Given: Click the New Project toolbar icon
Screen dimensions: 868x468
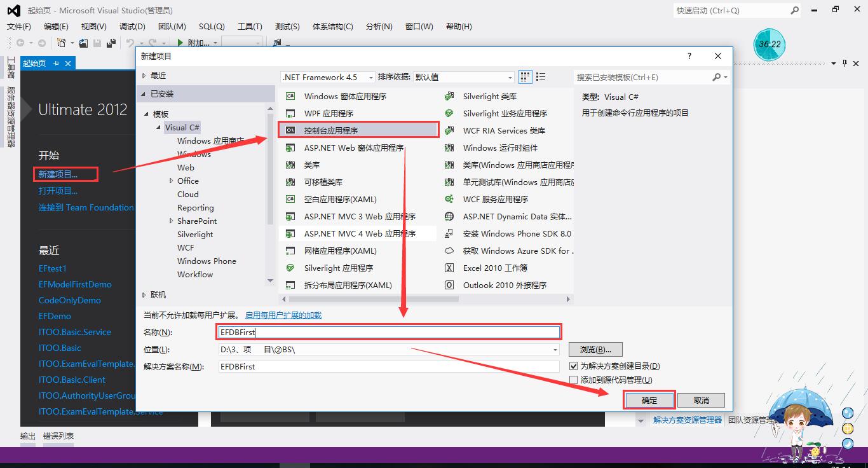Looking at the screenshot, I should 61,43.
